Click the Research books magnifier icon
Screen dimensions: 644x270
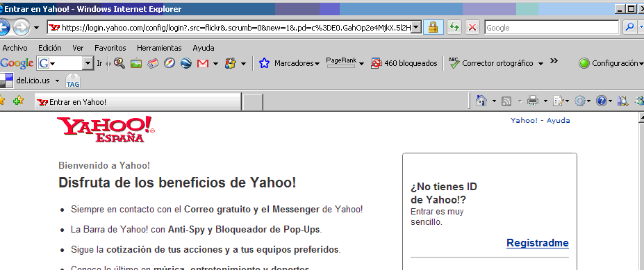[x=623, y=101]
